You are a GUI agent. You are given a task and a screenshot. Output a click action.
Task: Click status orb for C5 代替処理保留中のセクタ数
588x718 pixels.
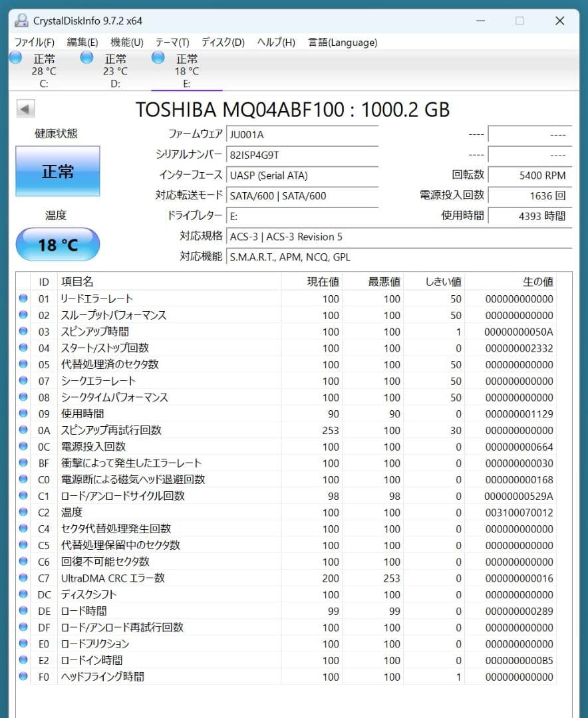(23, 545)
